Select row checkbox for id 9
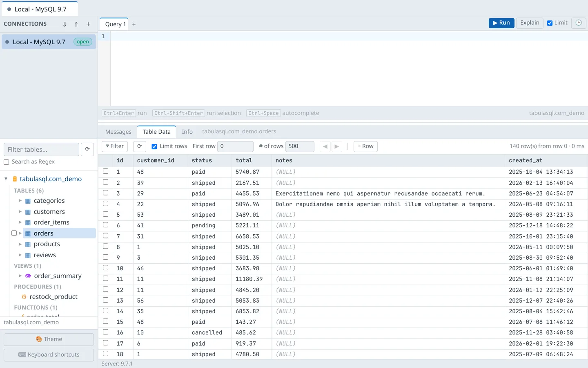The image size is (588, 368). coord(106,257)
